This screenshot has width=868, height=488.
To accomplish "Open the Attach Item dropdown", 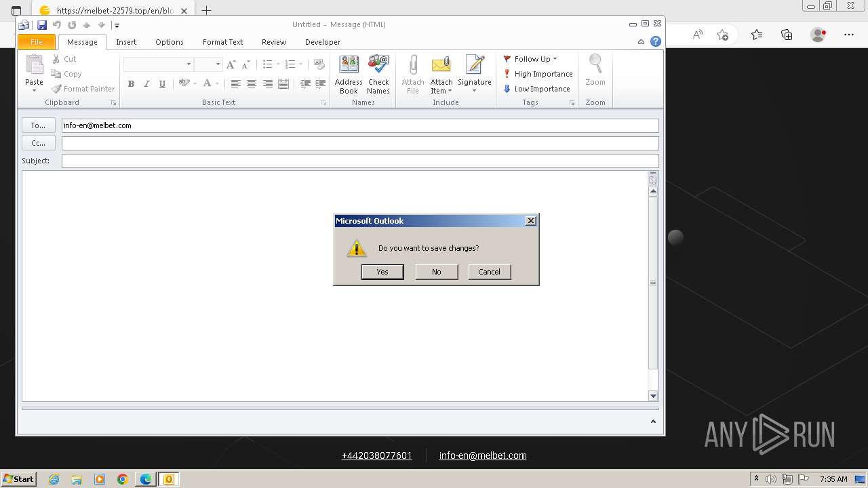I will pyautogui.click(x=441, y=75).
